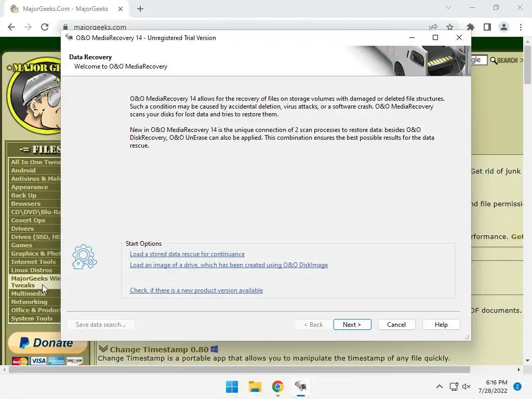Screen dimensions: 532x399
Task: Click O&O MediaRecovery taskbar icon
Action: tap(301, 387)
